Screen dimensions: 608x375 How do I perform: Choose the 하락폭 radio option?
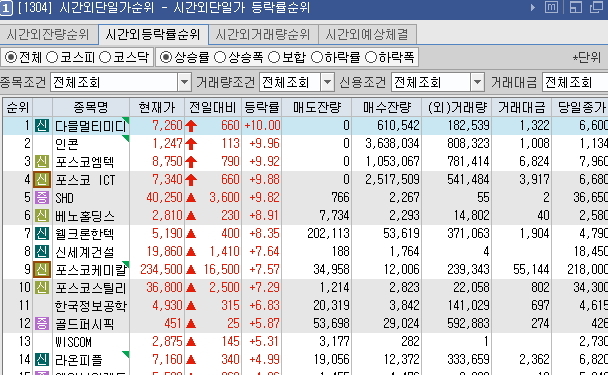[371, 57]
